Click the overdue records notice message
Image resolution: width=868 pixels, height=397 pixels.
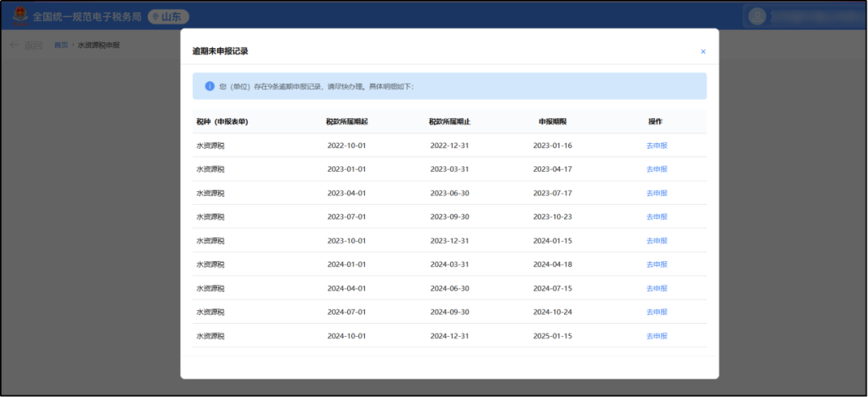316,86
